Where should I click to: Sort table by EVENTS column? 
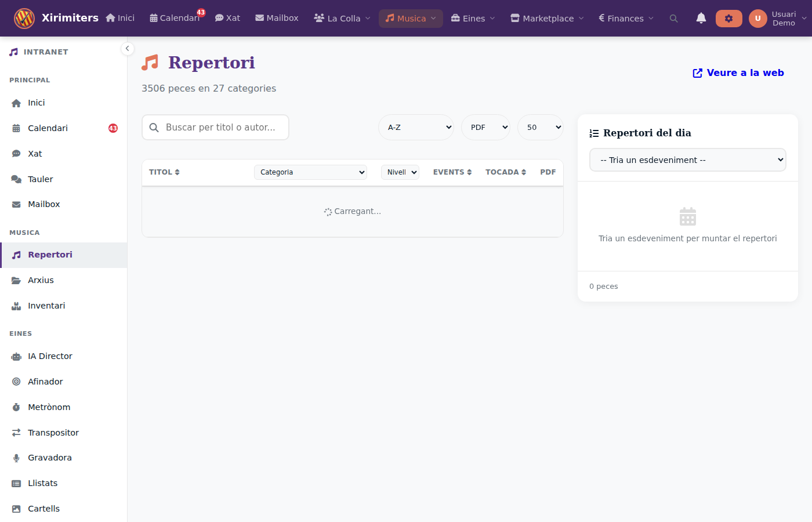click(x=452, y=172)
